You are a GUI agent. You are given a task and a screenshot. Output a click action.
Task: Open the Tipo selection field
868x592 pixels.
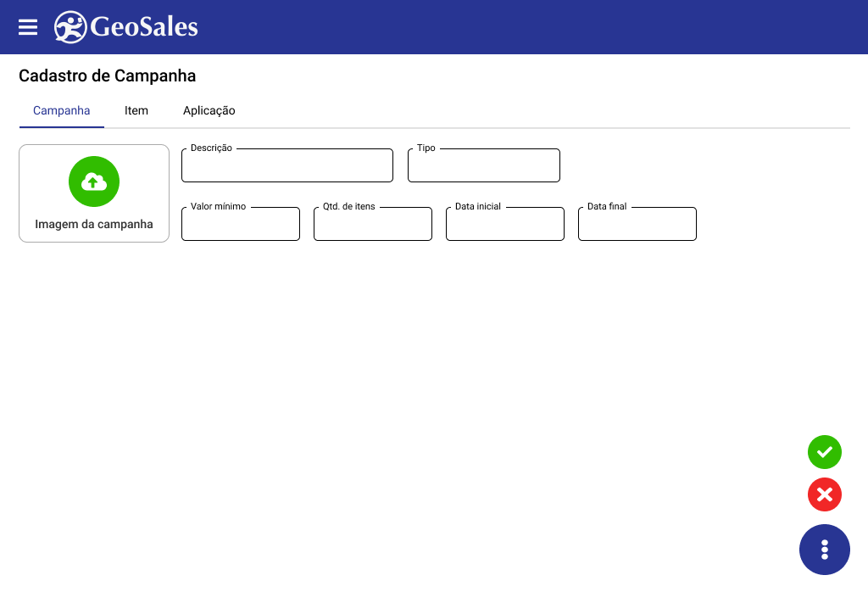point(484,166)
